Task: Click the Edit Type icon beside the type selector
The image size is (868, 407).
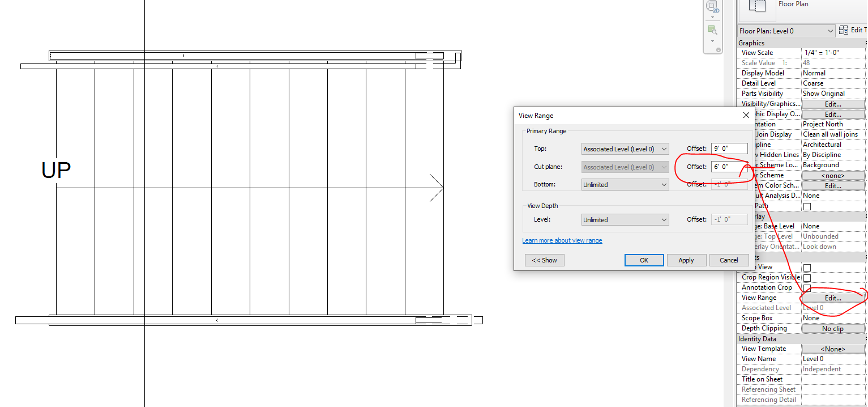Action: (844, 30)
